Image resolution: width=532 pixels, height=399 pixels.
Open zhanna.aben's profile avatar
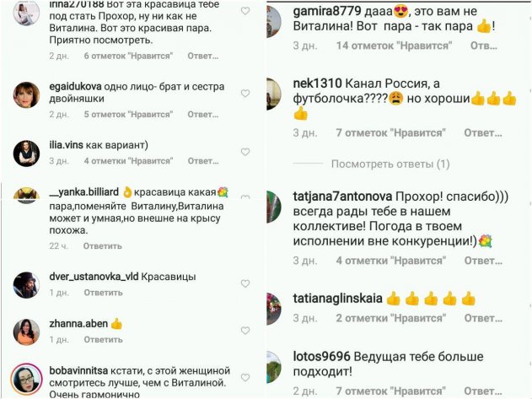coord(26,332)
